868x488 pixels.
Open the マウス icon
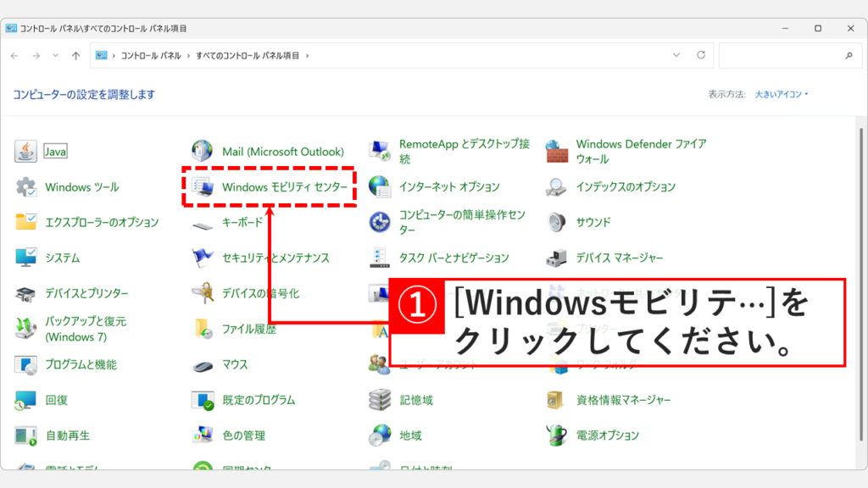(203, 366)
